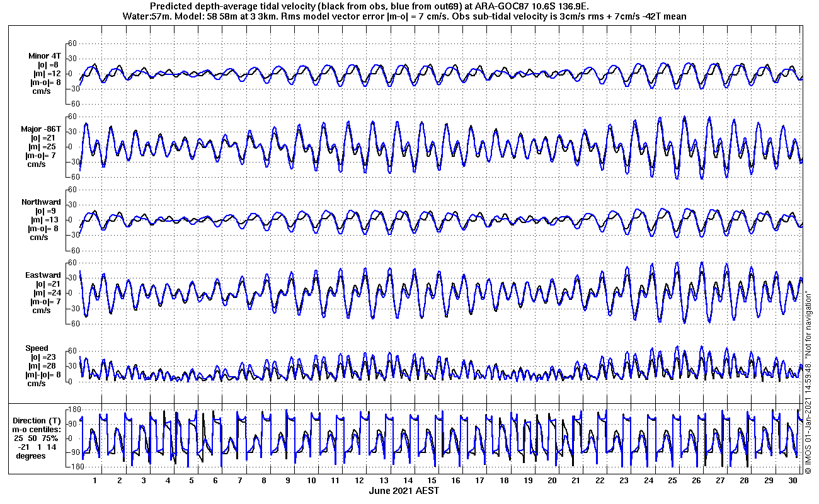The height and width of the screenshot is (504, 819).
Task: Click day tick label '20' on the date axis
Action: pos(553,480)
